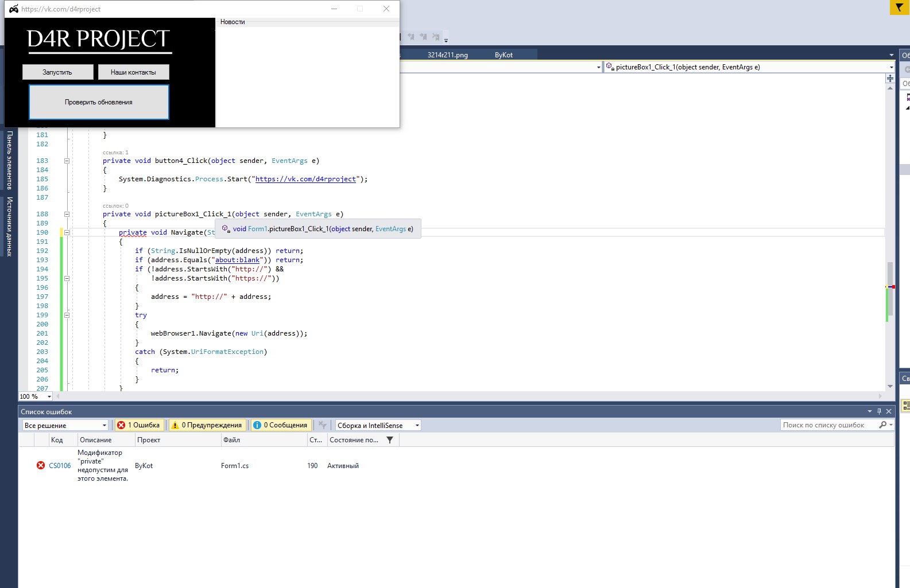Toggle the 0 Предупреждения warnings filter

coord(207,425)
